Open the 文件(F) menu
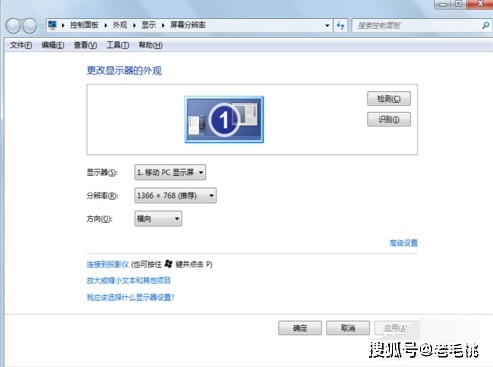This screenshot has height=367, width=493. click(21, 45)
